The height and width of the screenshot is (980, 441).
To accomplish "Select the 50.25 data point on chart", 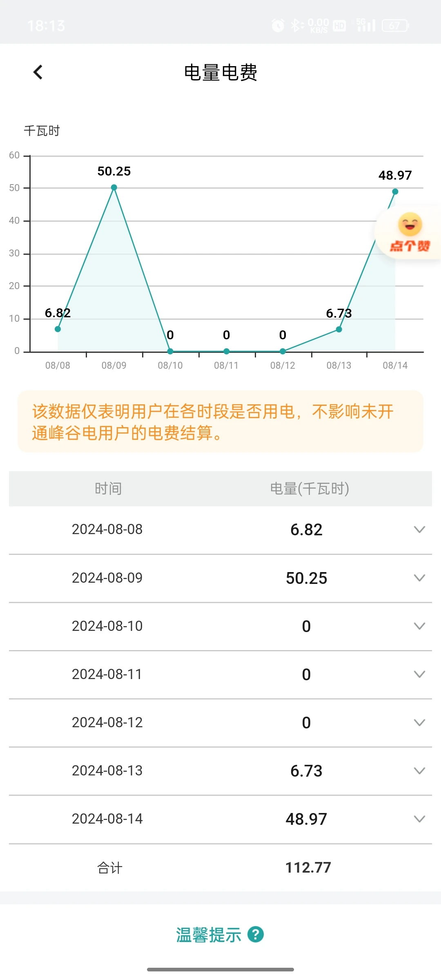I will [x=114, y=187].
